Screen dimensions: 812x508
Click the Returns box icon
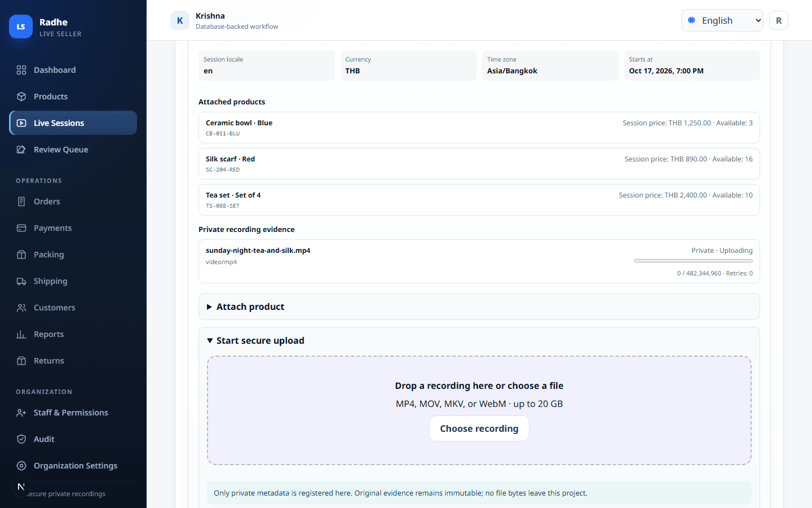(x=21, y=361)
